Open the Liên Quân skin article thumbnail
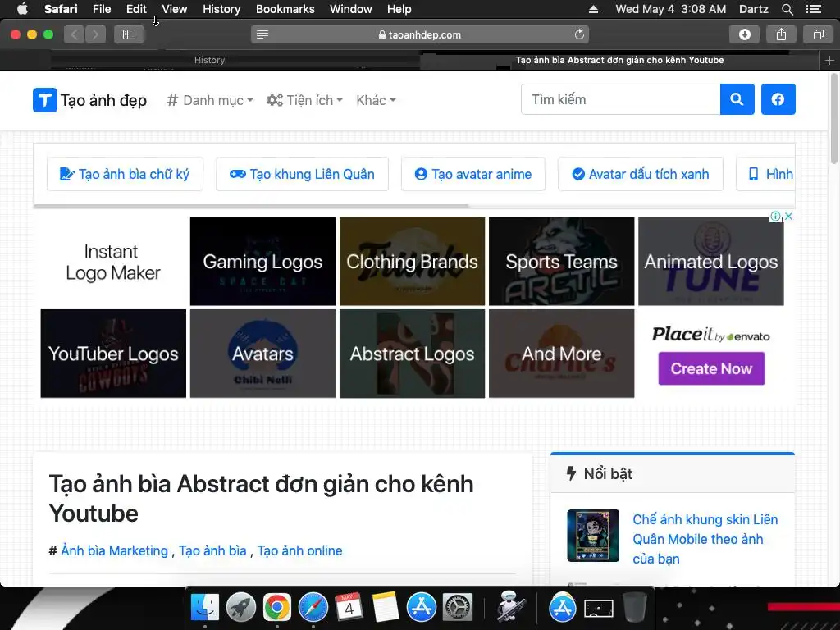 pyautogui.click(x=593, y=535)
